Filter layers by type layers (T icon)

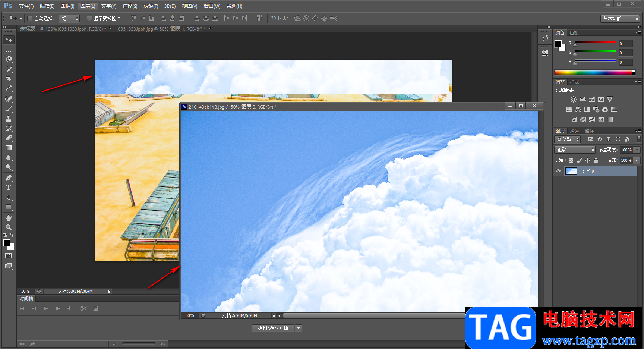click(609, 139)
